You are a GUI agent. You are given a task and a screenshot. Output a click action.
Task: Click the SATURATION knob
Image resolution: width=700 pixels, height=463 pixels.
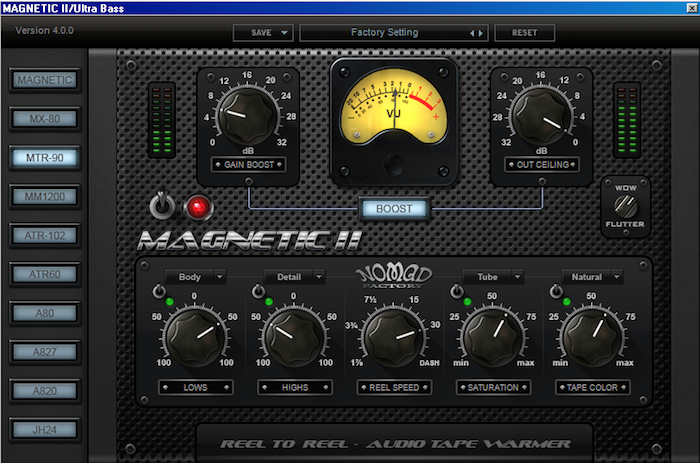[x=493, y=337]
